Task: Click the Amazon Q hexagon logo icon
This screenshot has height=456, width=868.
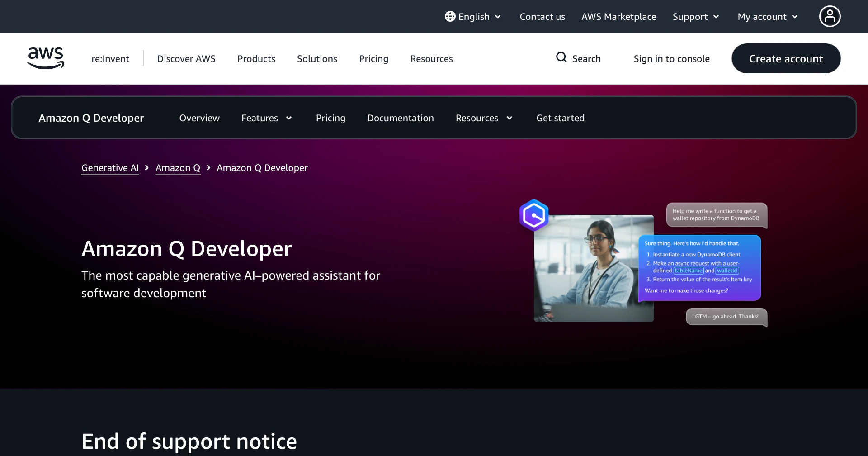Action: [x=534, y=215]
